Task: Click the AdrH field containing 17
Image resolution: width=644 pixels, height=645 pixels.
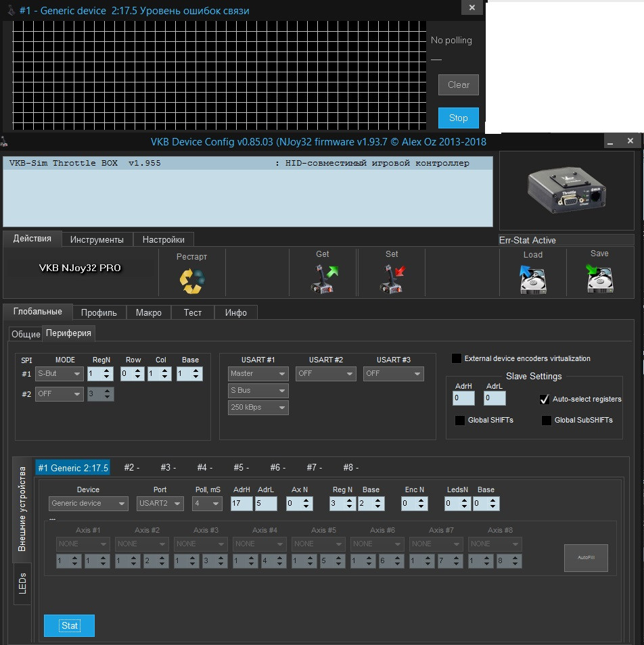Action: [x=241, y=504]
